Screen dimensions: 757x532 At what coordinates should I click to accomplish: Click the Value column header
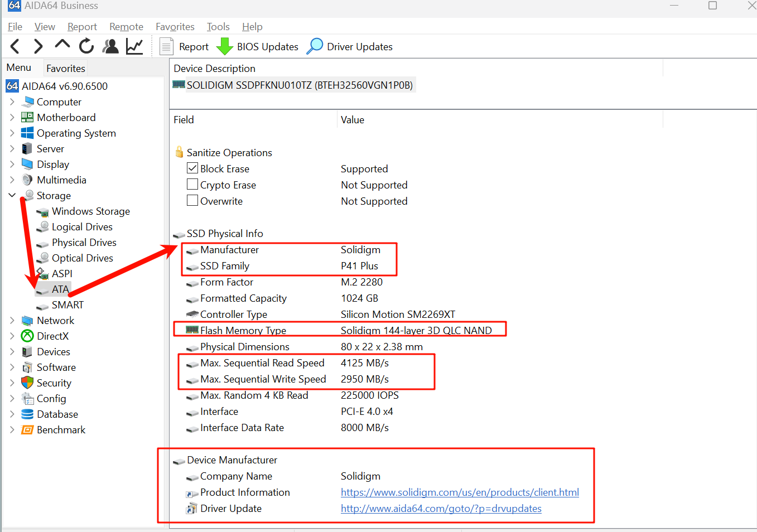353,120
